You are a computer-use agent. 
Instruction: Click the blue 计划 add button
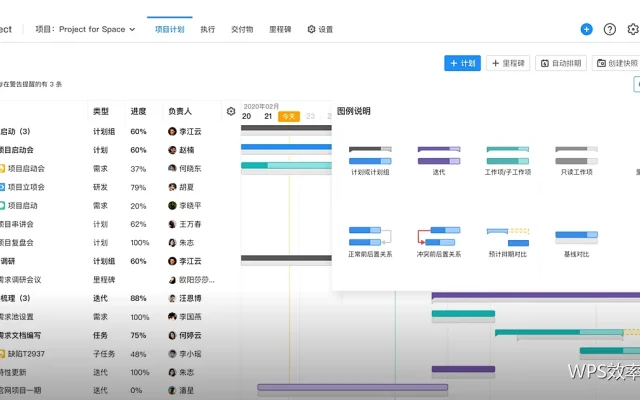click(x=462, y=63)
